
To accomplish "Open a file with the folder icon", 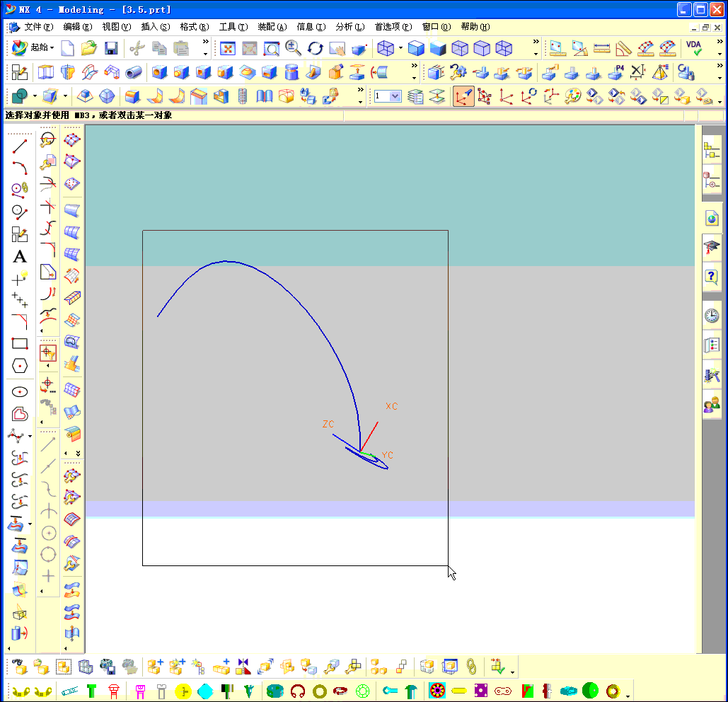I will pos(88,48).
